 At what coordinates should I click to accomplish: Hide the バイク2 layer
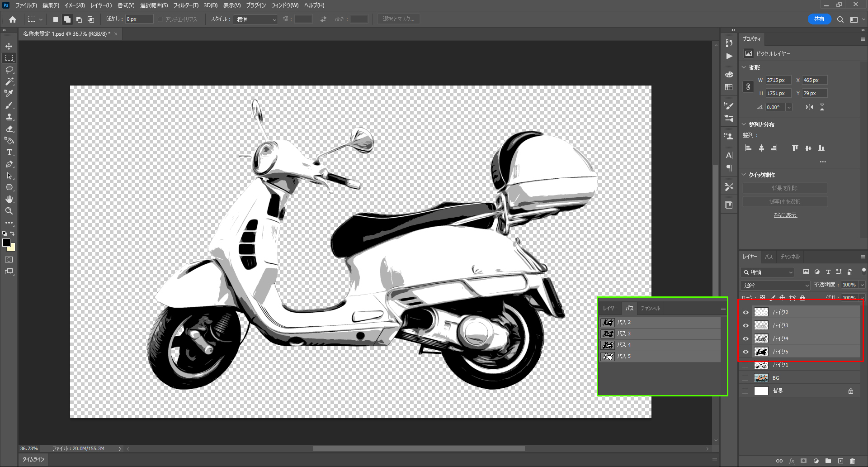(x=745, y=312)
